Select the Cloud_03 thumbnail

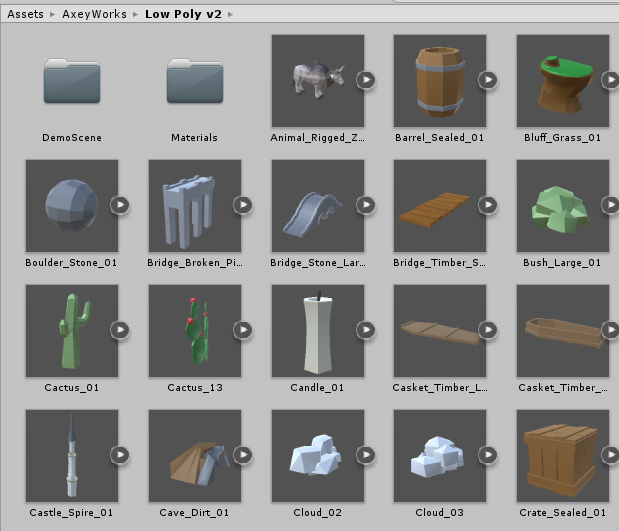click(440, 456)
